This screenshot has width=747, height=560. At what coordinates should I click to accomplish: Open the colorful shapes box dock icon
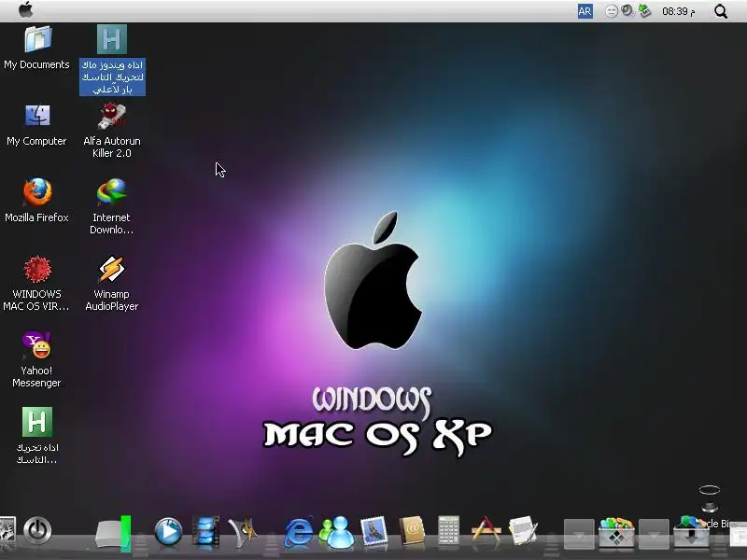(x=616, y=531)
